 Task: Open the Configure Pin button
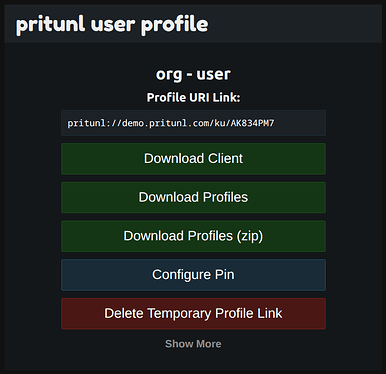(193, 275)
